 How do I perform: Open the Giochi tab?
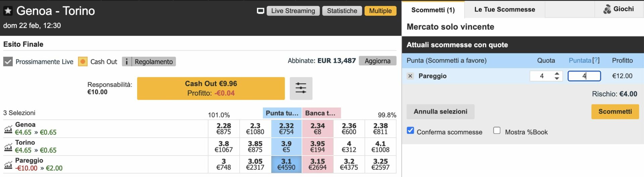[x=619, y=9]
